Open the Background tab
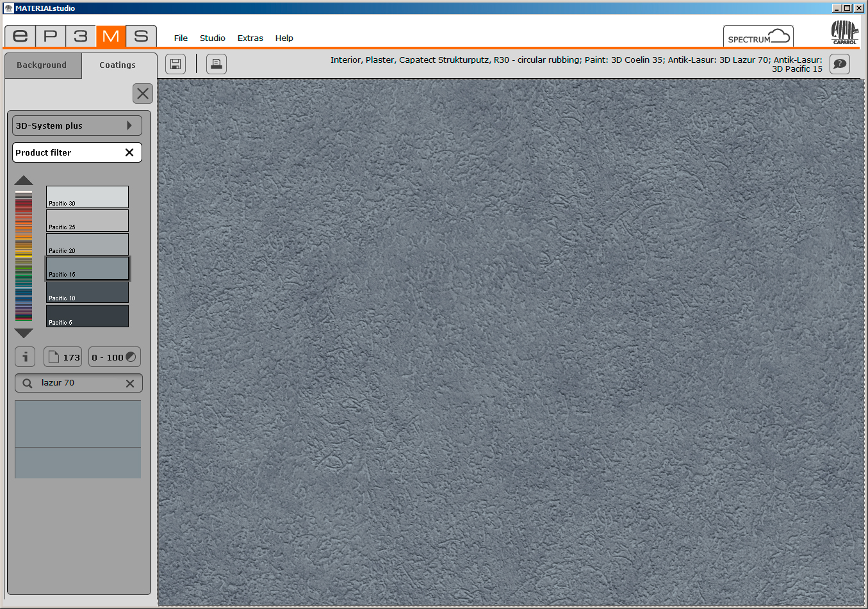Image resolution: width=868 pixels, height=609 pixels. (x=42, y=65)
